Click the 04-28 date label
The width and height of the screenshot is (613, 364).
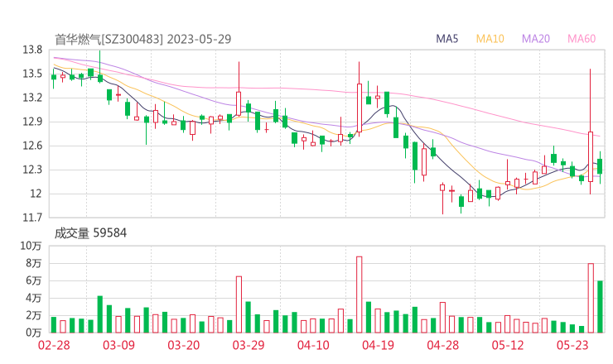pos(442,346)
